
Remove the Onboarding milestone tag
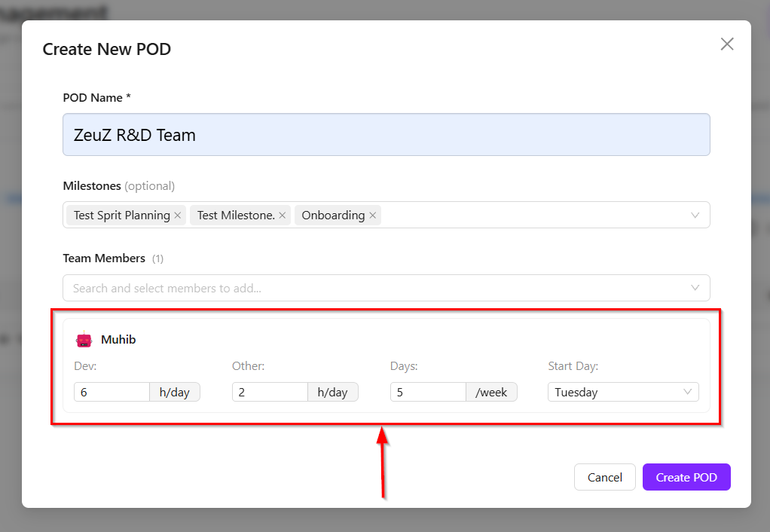(373, 216)
